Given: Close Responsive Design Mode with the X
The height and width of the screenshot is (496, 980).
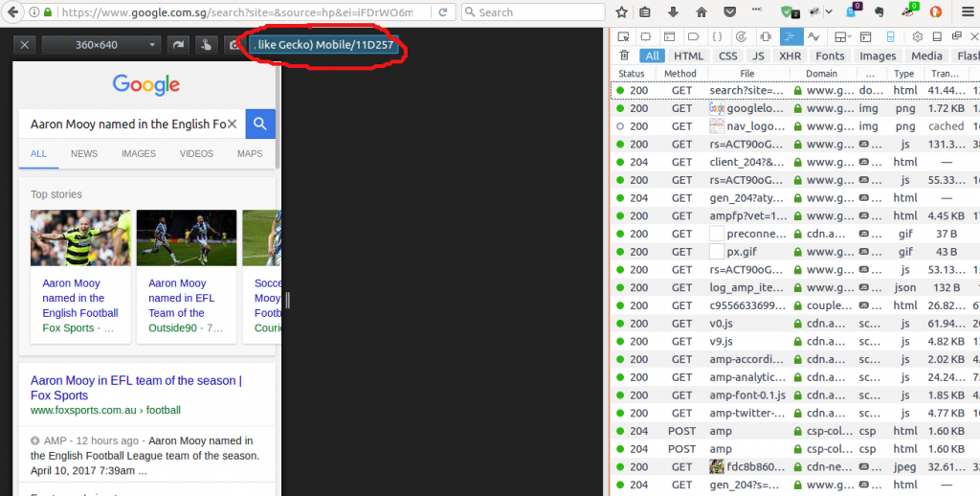Looking at the screenshot, I should coord(24,44).
